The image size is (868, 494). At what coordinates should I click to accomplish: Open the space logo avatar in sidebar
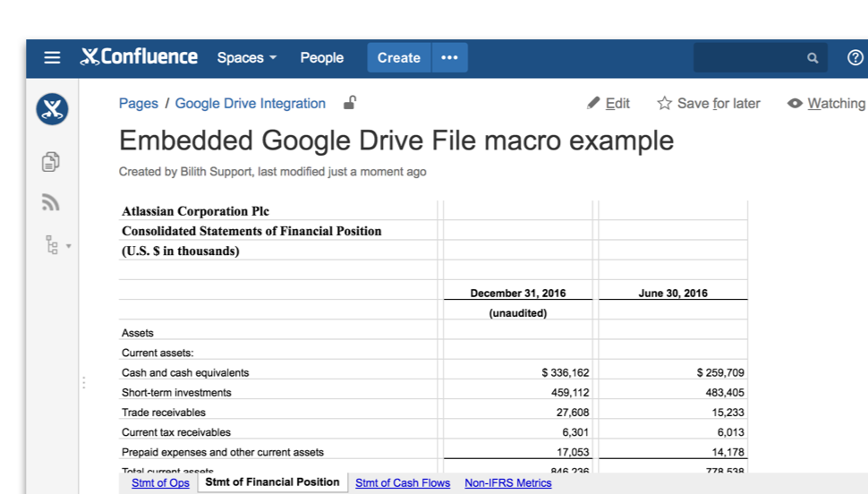click(52, 110)
